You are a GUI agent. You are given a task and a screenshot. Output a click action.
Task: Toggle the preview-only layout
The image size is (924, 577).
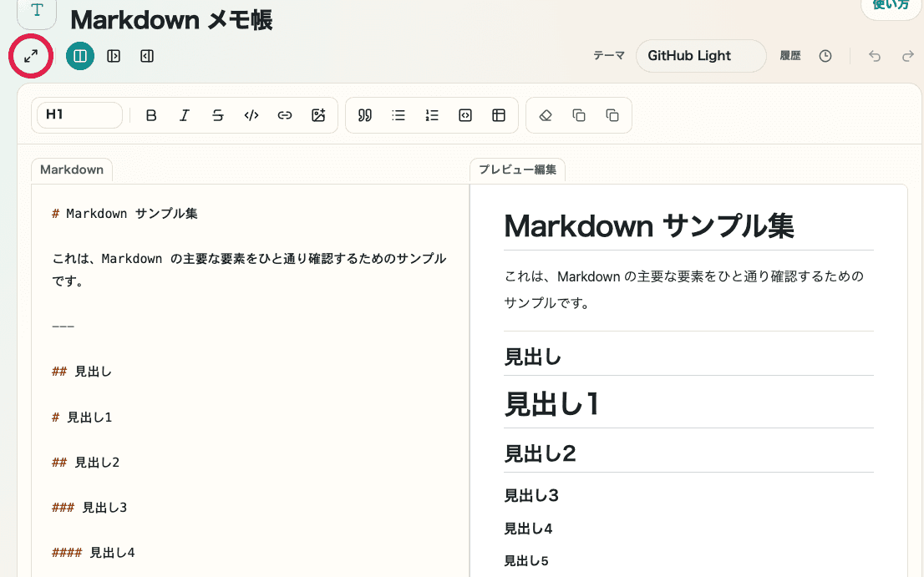(114, 56)
